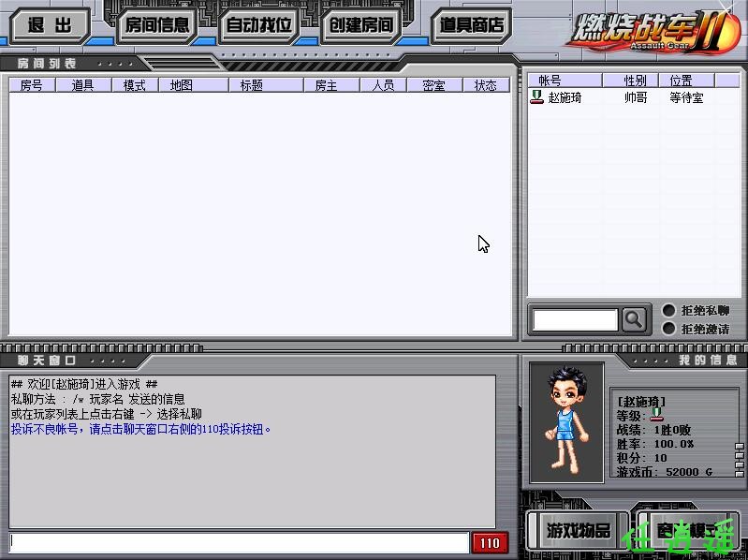
Task: Click the info panel scrollbar at right
Action: click(740, 460)
